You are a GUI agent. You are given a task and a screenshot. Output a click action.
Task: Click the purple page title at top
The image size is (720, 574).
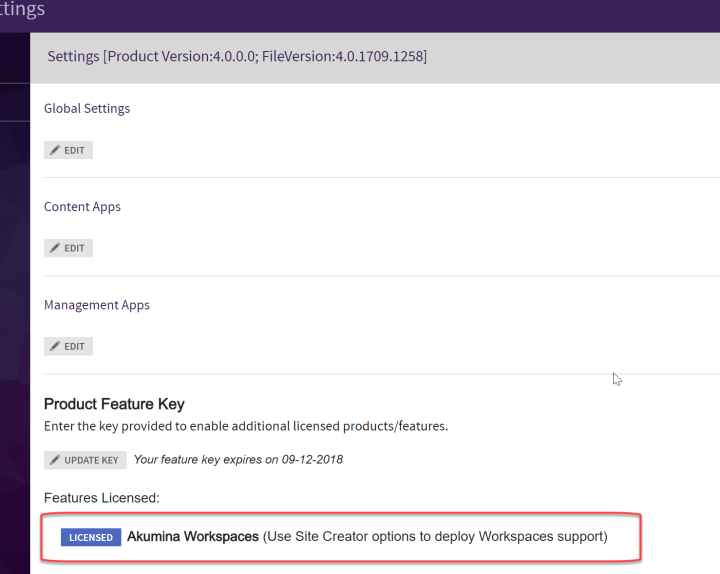coord(22,10)
